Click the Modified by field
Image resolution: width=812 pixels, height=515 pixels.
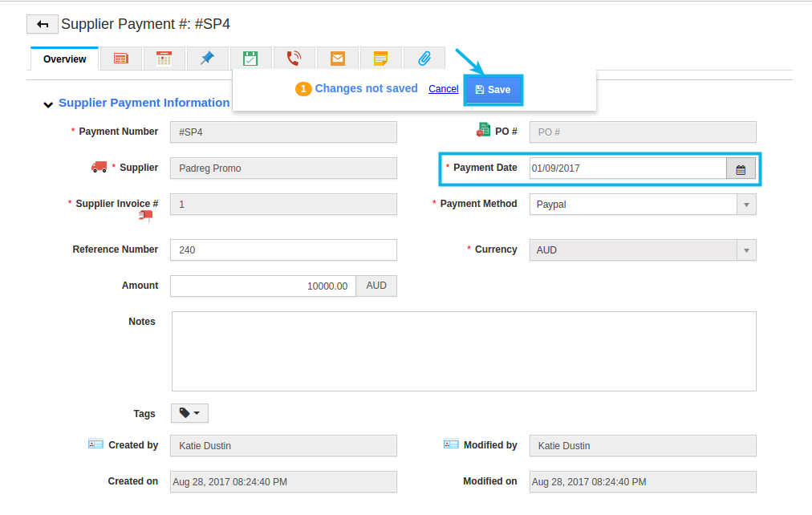pos(643,446)
